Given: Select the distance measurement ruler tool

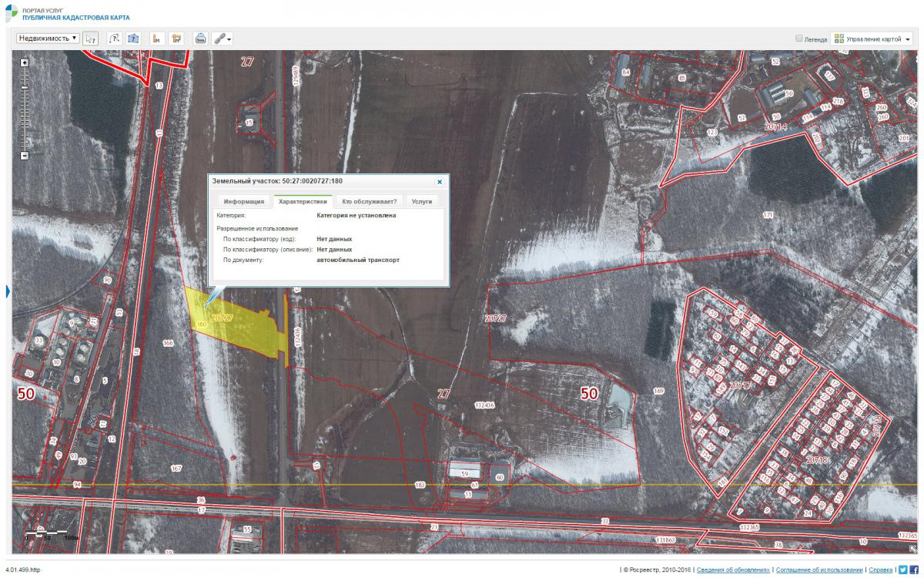Looking at the screenshot, I should tap(156, 39).
